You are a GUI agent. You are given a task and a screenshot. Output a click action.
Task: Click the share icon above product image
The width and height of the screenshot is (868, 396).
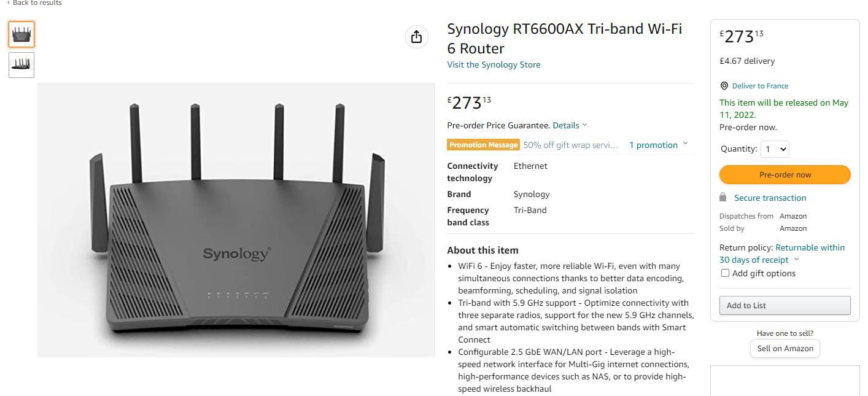[416, 37]
